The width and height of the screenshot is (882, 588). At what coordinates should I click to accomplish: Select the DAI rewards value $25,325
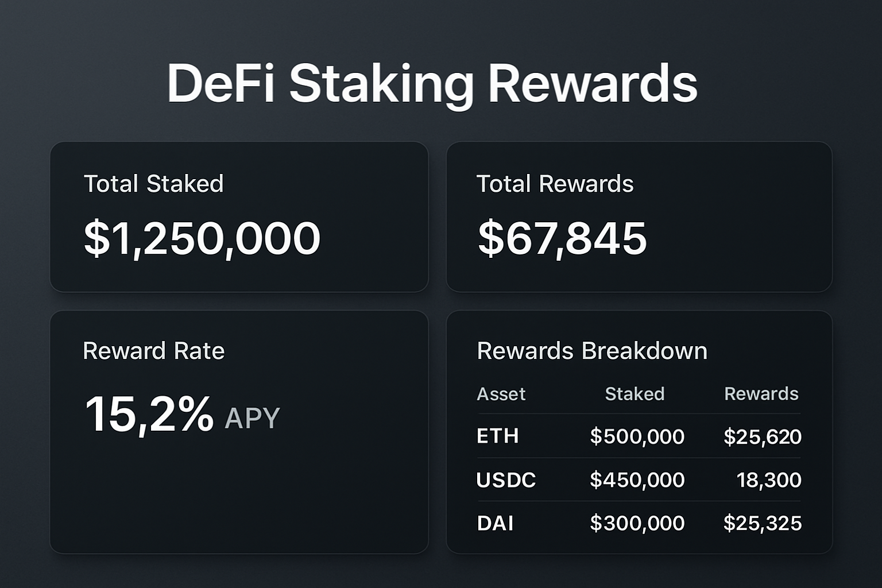click(x=763, y=523)
